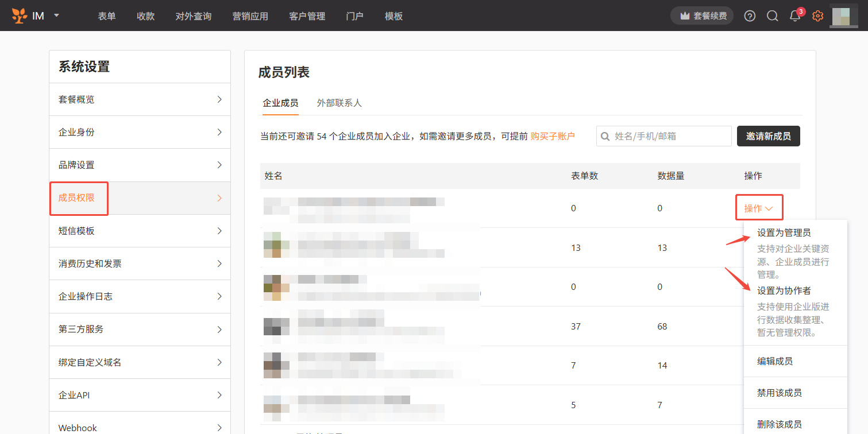Screen dimensions: 868x434
Task: Select 品牌设置 in the sidebar
Action: (140, 165)
